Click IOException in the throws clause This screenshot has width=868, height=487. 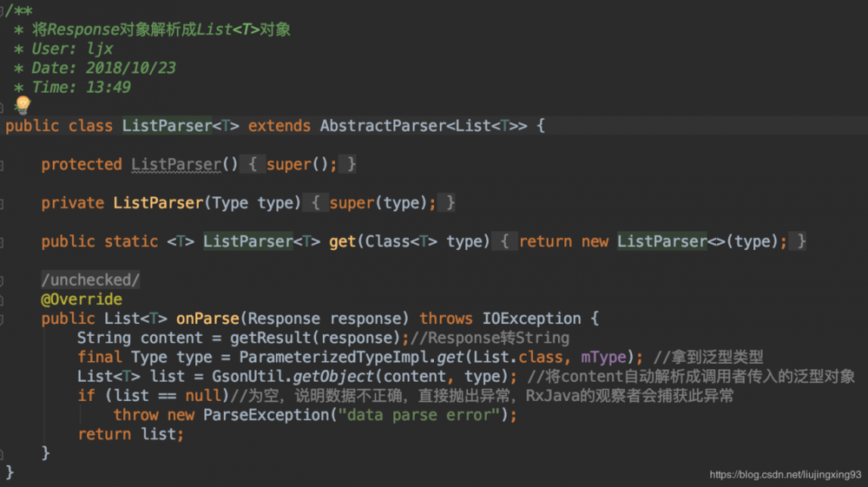point(528,319)
